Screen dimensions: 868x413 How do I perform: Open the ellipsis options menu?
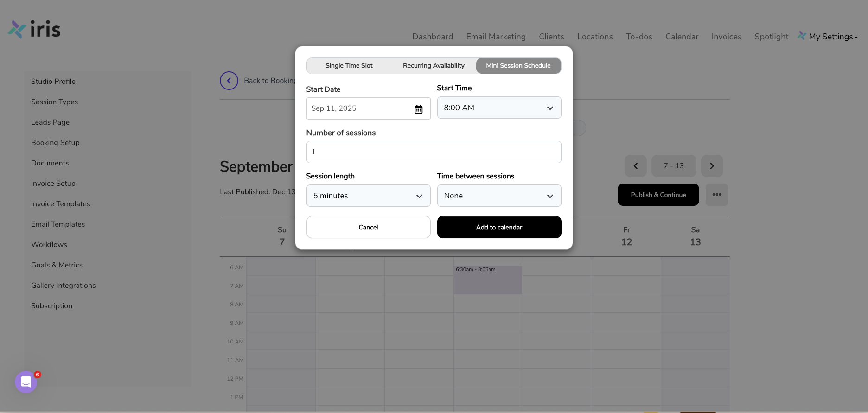click(x=717, y=195)
